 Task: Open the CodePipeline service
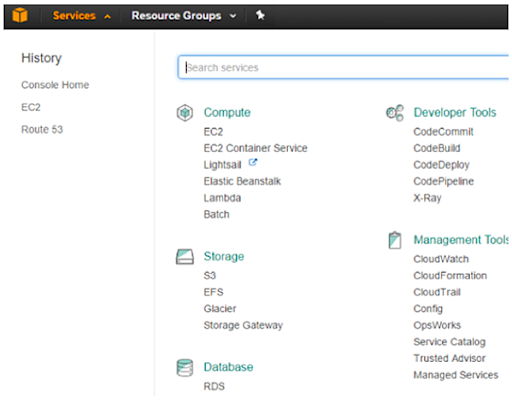[444, 181]
